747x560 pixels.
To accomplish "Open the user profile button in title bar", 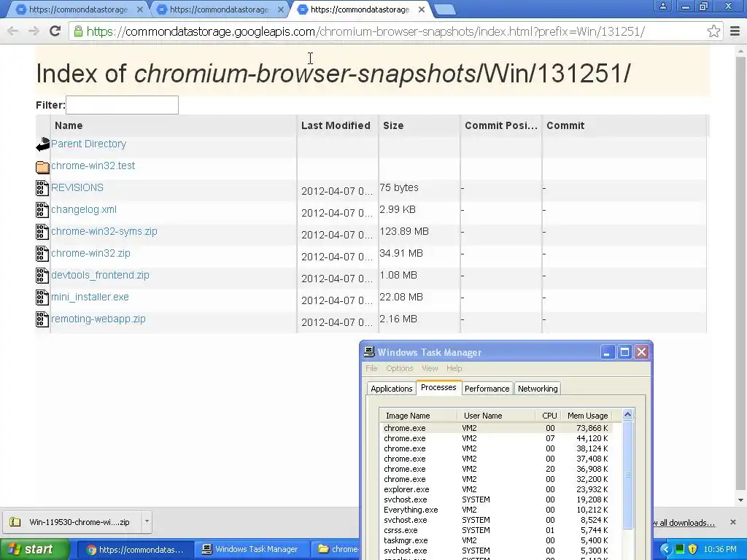I will point(662,6).
